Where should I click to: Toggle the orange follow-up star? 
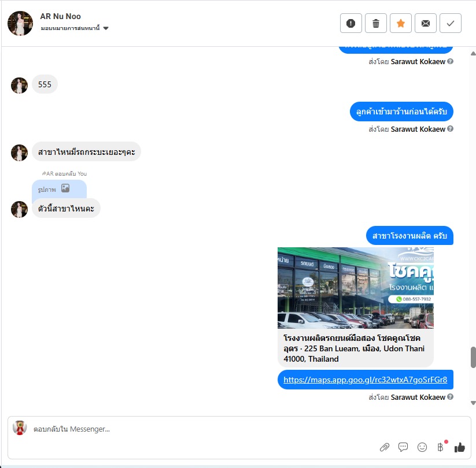tap(400, 23)
